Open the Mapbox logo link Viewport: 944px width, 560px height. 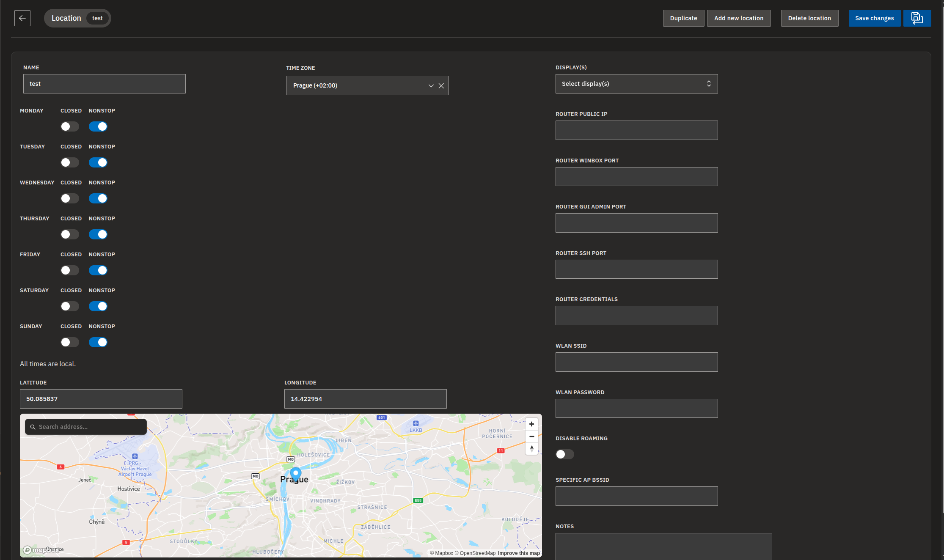pos(41,550)
